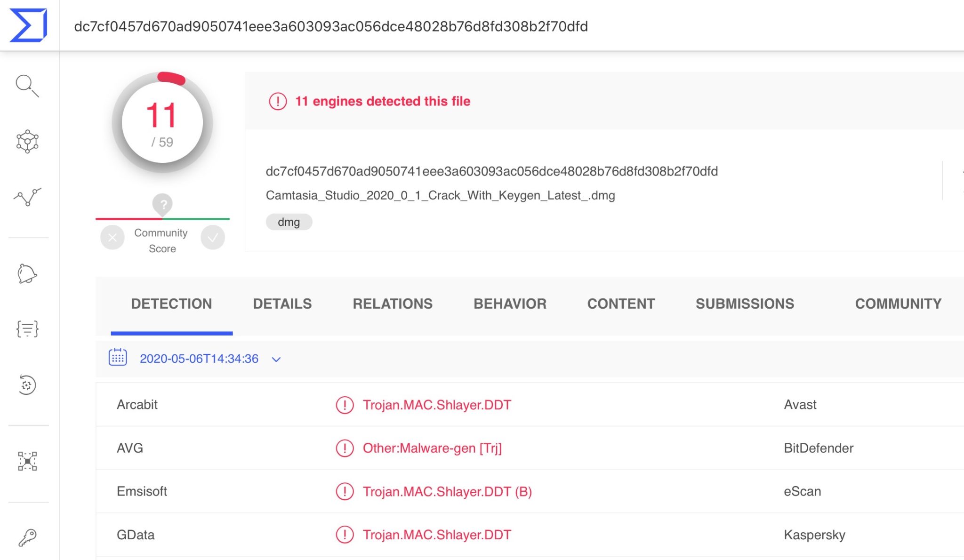Screen dimensions: 964x560
Task: Click the hash in the top search field
Action: pos(331,26)
